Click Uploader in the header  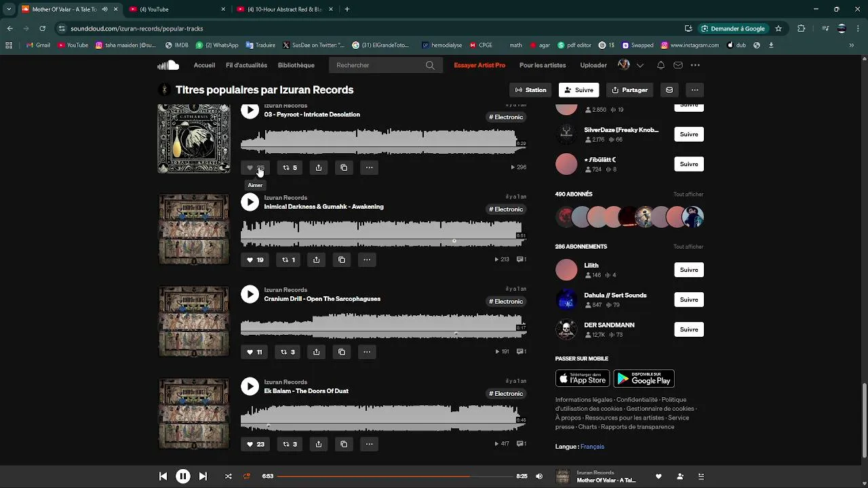[593, 65]
